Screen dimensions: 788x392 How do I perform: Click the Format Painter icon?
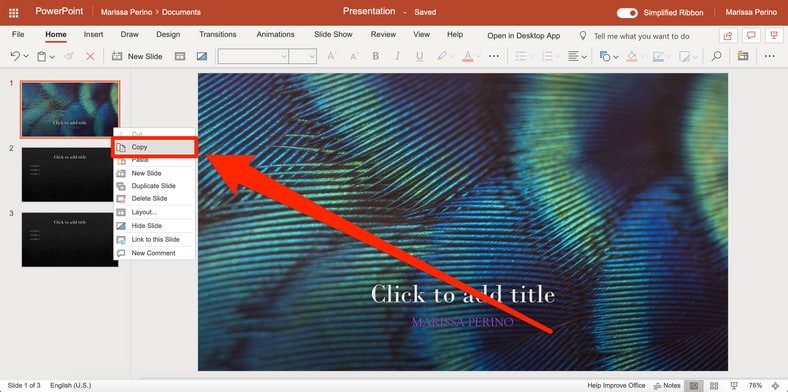point(69,56)
